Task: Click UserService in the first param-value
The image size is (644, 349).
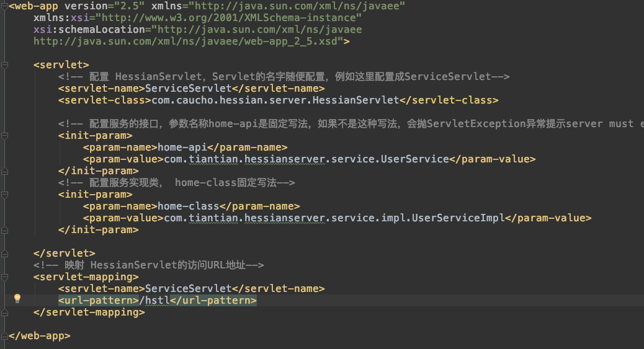Action: click(415, 159)
